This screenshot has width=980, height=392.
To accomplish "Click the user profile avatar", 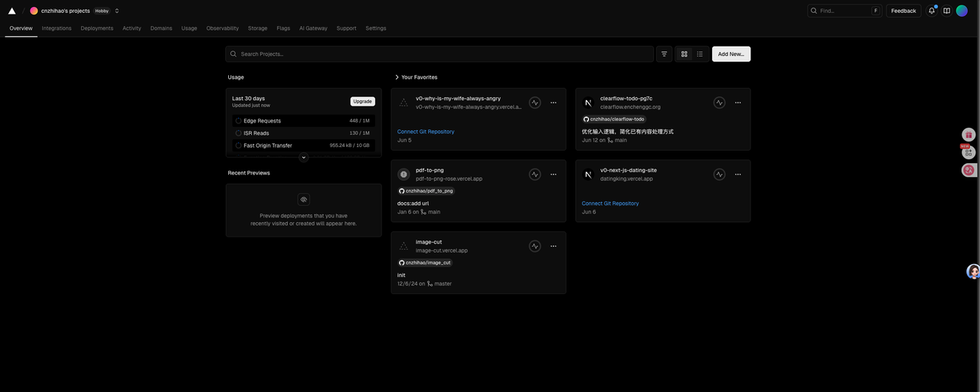I will tap(962, 11).
